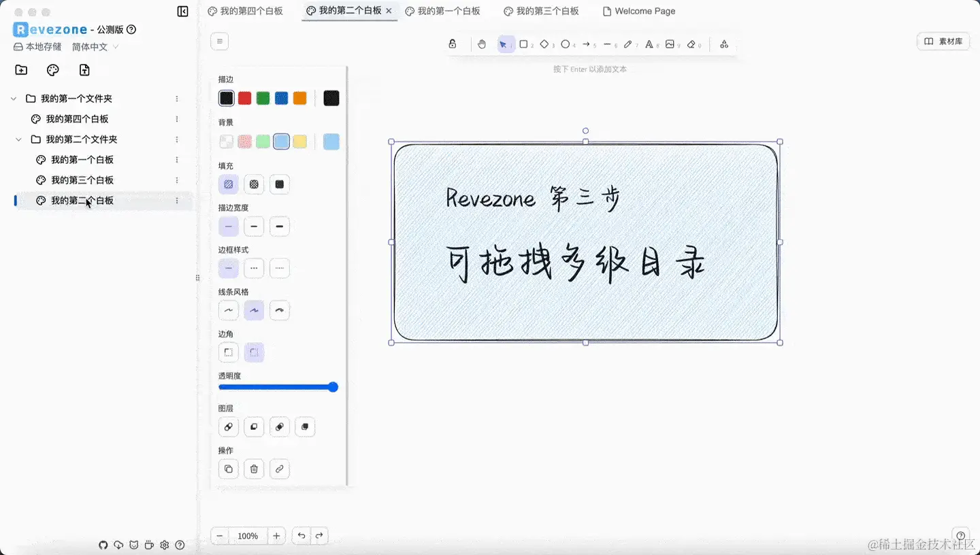Select the Eraser tool

pos(691,44)
